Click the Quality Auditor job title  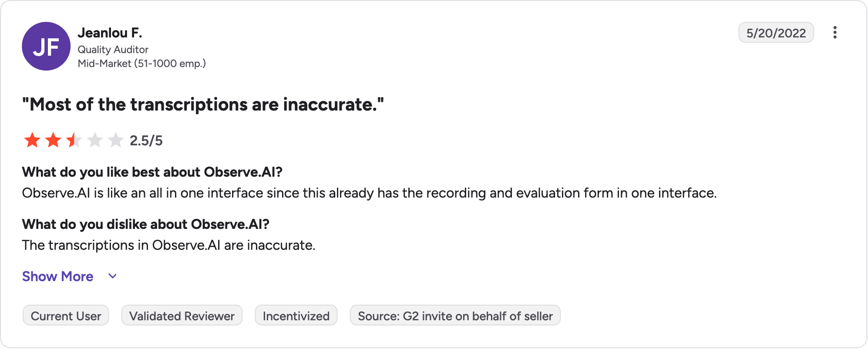113,50
